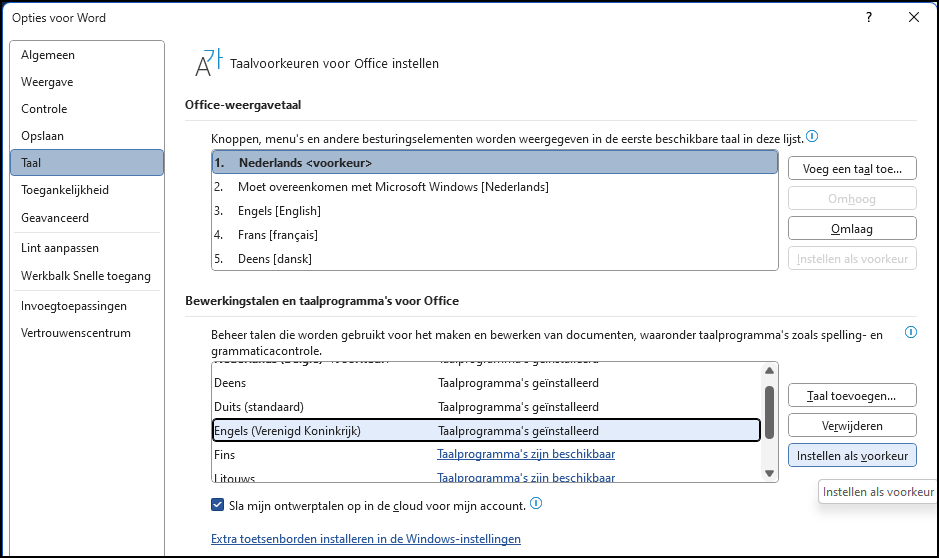Click the 'Taal toevoegen...' button
Image resolution: width=939 pixels, height=558 pixels.
tap(852, 396)
